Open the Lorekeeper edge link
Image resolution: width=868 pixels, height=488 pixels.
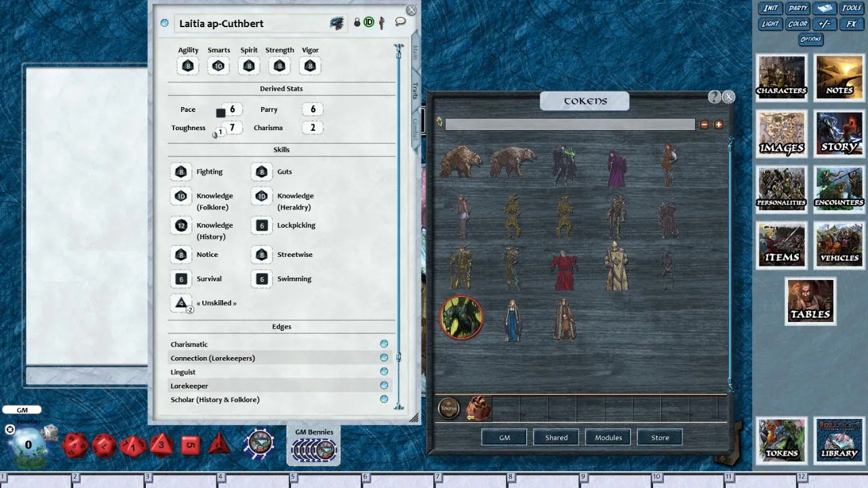click(x=384, y=386)
